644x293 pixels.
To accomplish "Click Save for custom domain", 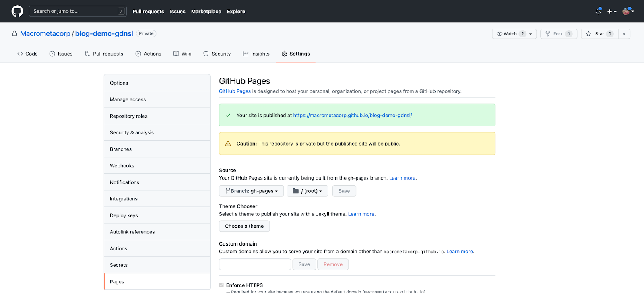I will [x=304, y=264].
